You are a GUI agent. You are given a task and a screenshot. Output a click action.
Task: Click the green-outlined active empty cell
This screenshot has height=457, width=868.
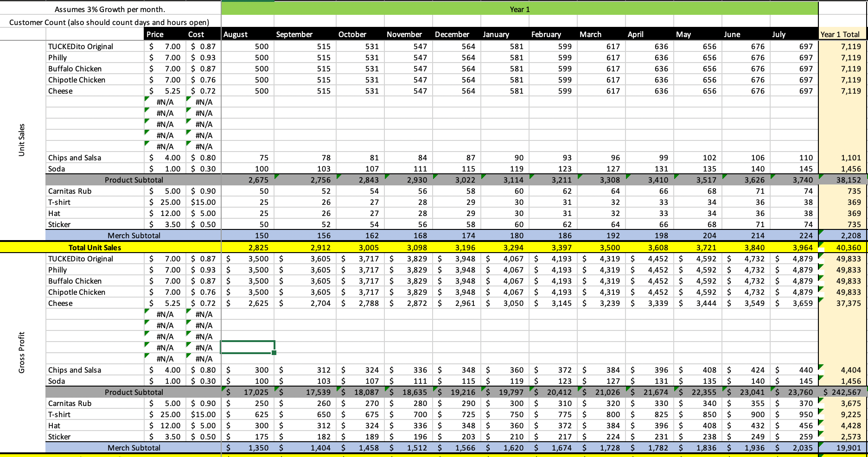point(247,347)
